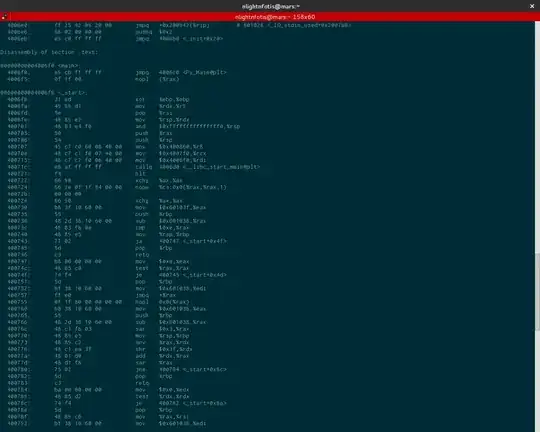Select the '<main>:' label line

pos(40,65)
